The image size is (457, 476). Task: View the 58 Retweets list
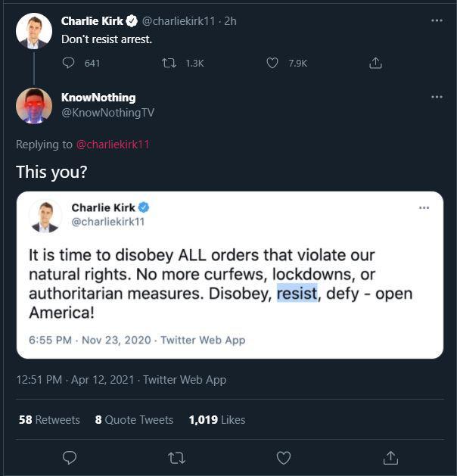click(x=49, y=419)
